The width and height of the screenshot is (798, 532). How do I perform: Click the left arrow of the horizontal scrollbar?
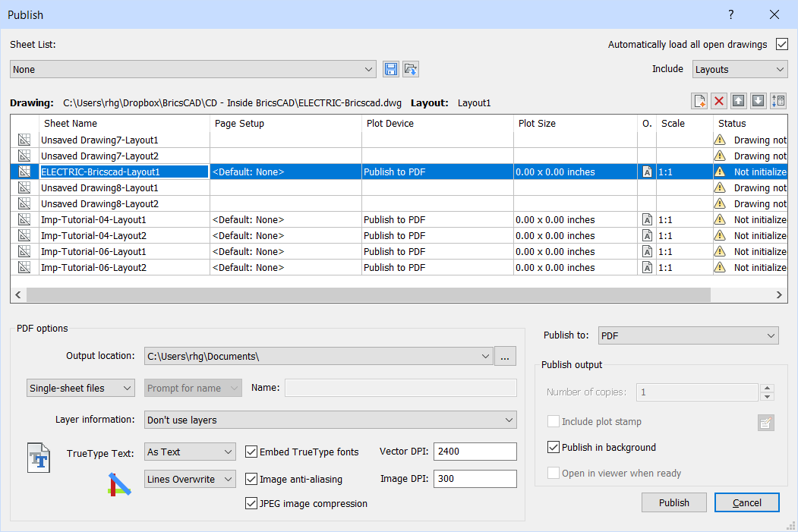(x=18, y=294)
